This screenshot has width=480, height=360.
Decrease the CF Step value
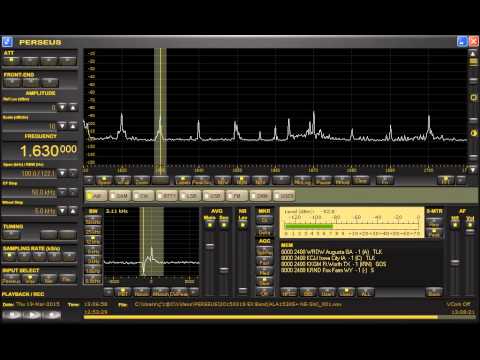click(x=62, y=192)
